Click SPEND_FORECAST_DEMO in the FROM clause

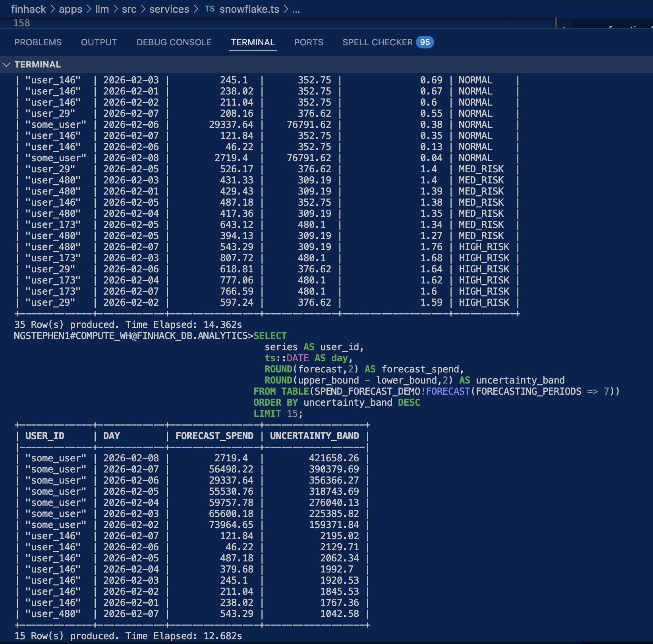point(367,391)
